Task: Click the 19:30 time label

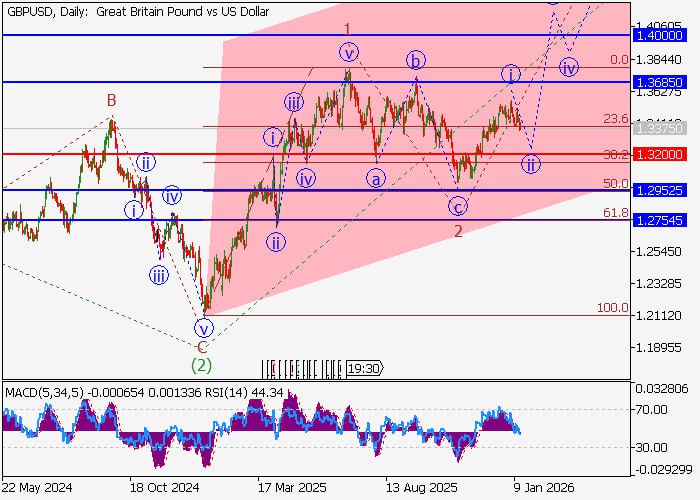Action: coord(363,369)
